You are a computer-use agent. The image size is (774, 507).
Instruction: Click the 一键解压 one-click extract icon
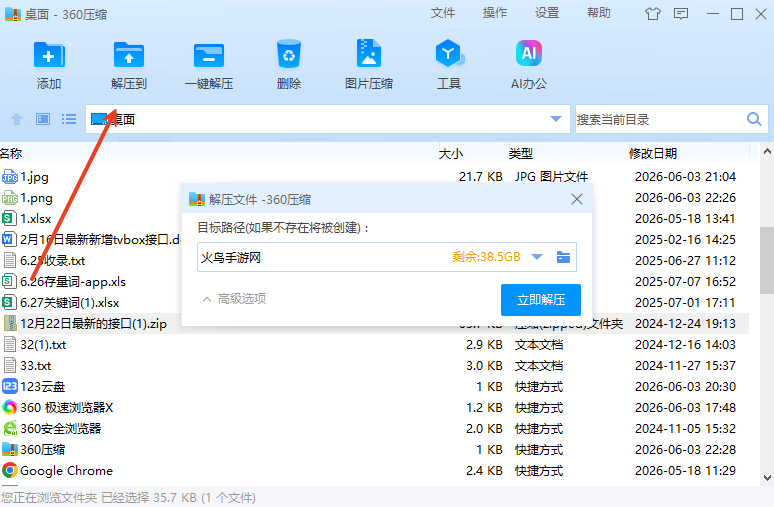(x=209, y=54)
